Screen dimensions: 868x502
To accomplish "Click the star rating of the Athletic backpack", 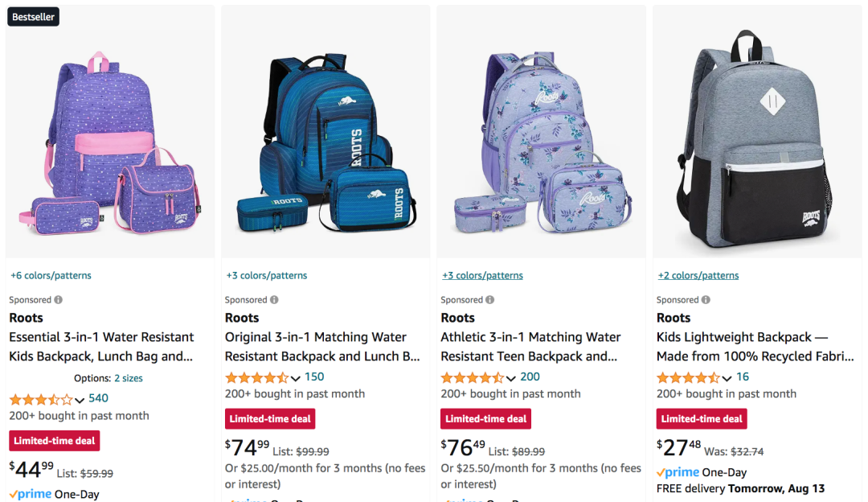I will coord(473,377).
